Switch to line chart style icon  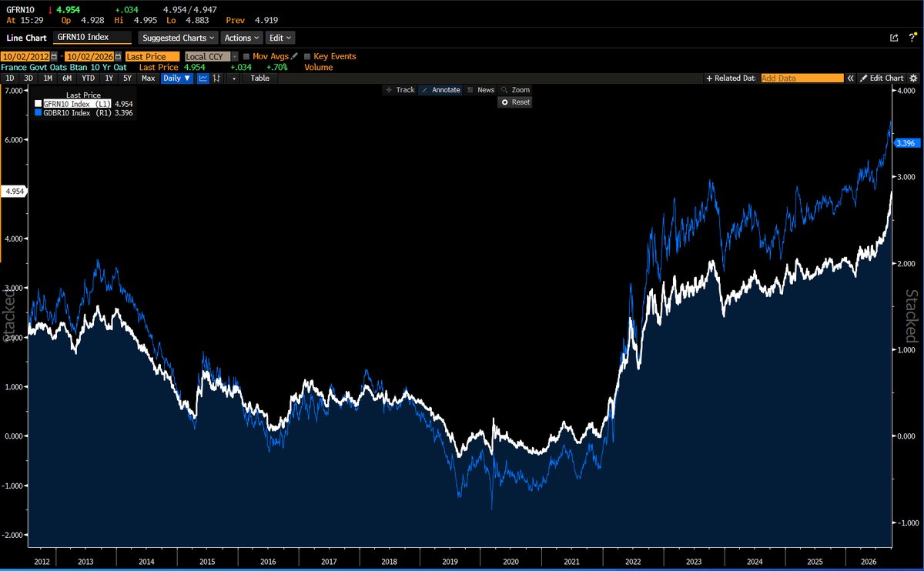203,78
